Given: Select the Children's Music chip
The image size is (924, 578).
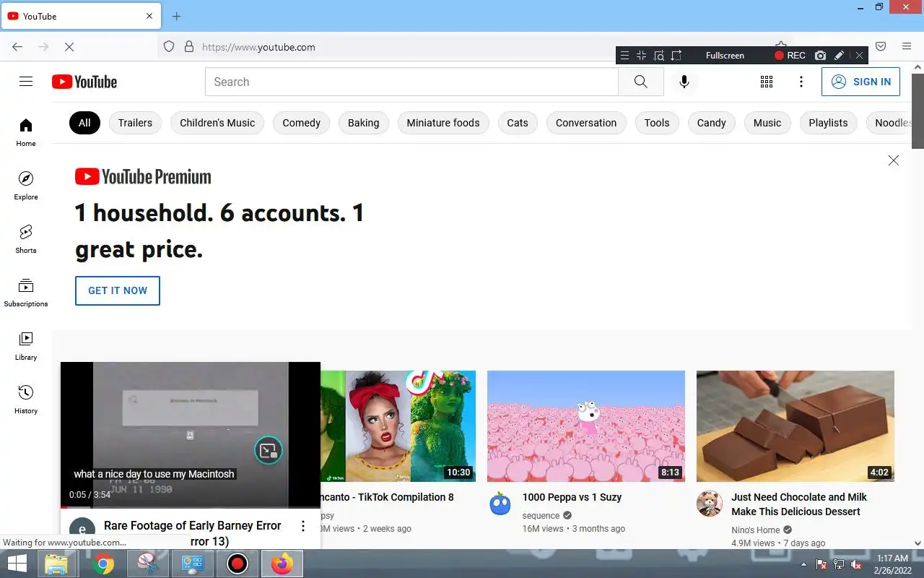Looking at the screenshot, I should (x=217, y=123).
